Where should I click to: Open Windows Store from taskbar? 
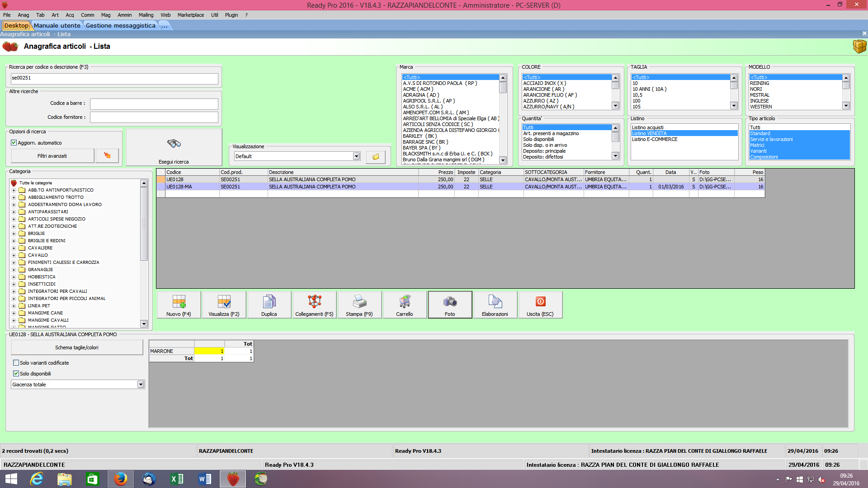coord(92,479)
